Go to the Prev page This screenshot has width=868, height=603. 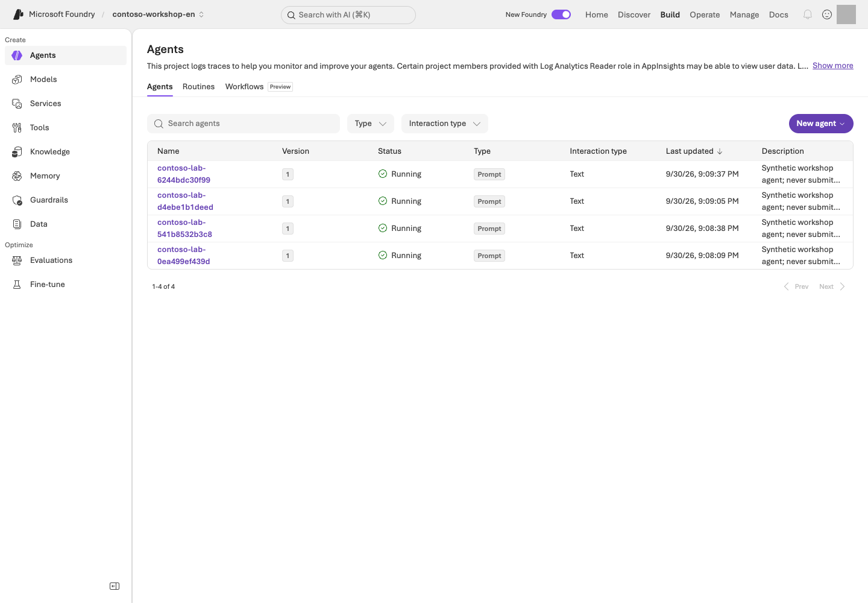796,287
